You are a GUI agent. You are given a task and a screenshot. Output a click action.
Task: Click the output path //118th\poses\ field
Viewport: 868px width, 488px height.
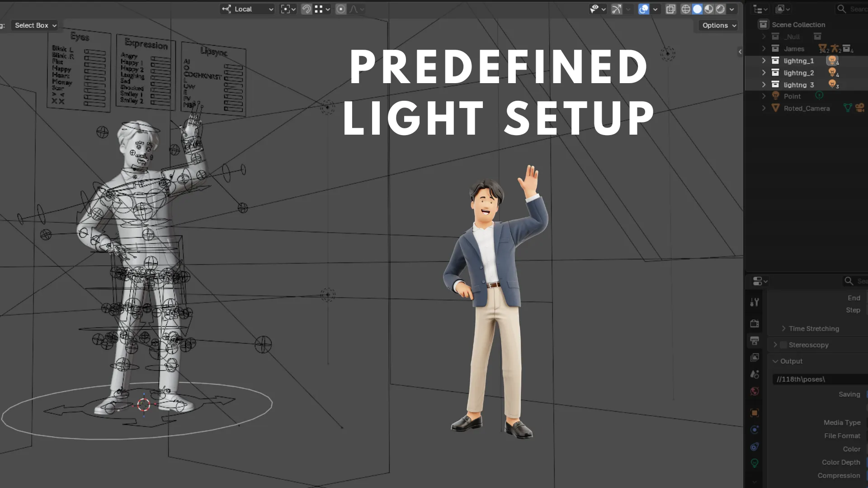click(x=820, y=379)
